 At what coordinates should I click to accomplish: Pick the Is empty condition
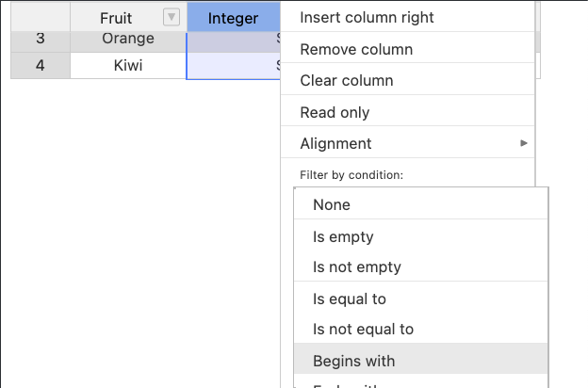(421, 236)
